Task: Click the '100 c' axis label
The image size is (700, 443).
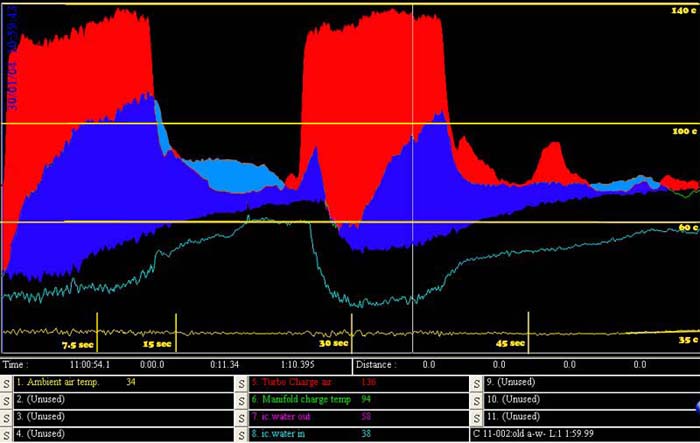Action: coord(684,131)
